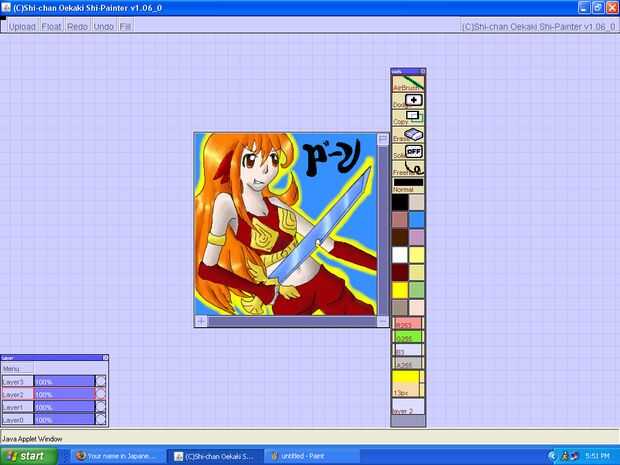Viewport: 620px width, 465px height.
Task: Select Layer1 in layer panel
Action: pyautogui.click(x=17, y=407)
